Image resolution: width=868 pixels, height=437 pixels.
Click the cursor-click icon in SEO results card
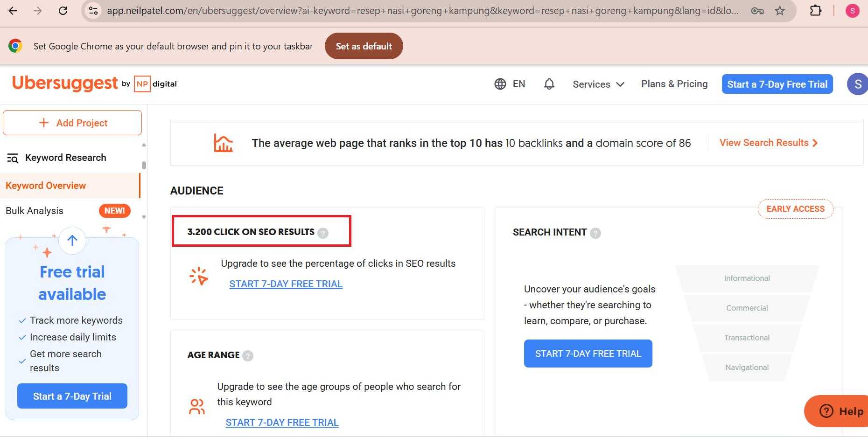tap(199, 275)
